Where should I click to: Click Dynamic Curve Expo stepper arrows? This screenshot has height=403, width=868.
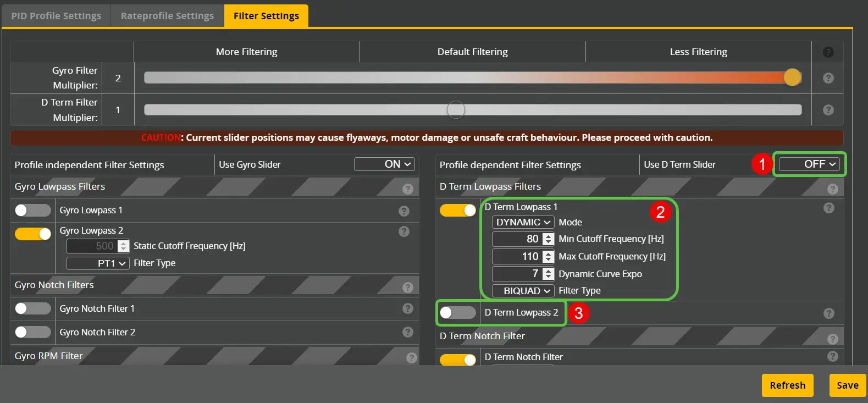click(x=548, y=274)
